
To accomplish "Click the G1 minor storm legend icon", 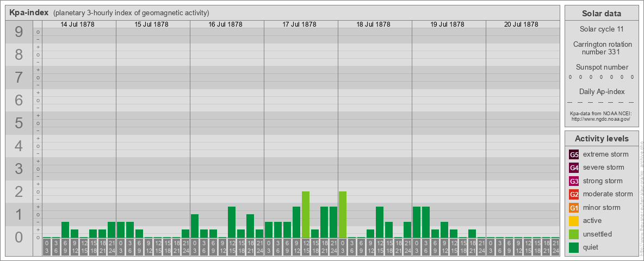I will coord(574,208).
